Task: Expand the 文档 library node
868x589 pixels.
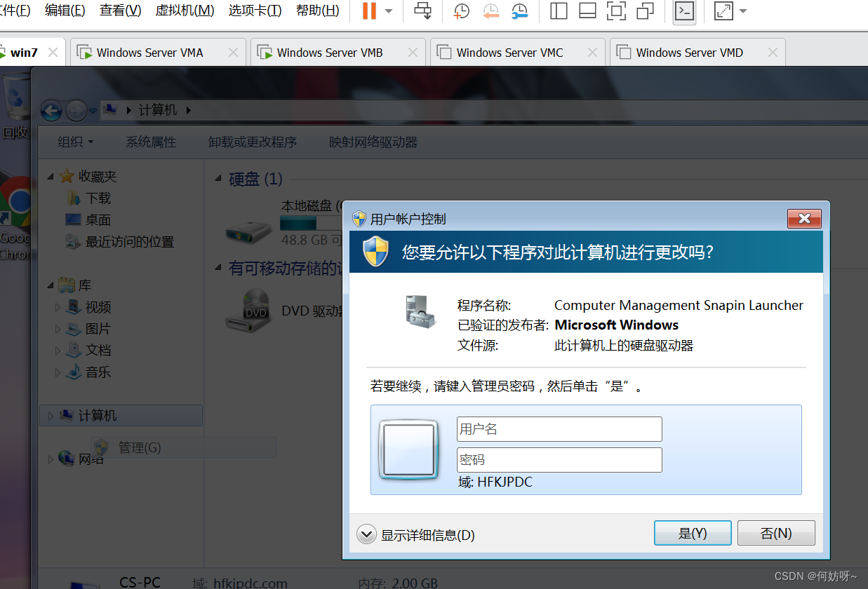Action: coord(58,351)
